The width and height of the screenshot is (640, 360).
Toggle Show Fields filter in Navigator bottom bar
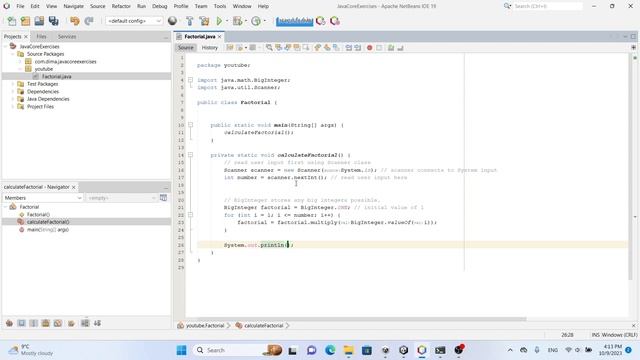21,323
